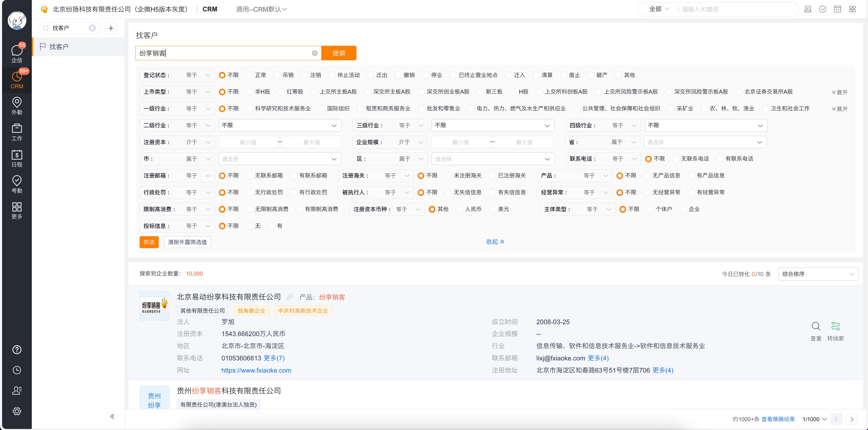
Task: Click the help question mark icon
Action: 17,350
